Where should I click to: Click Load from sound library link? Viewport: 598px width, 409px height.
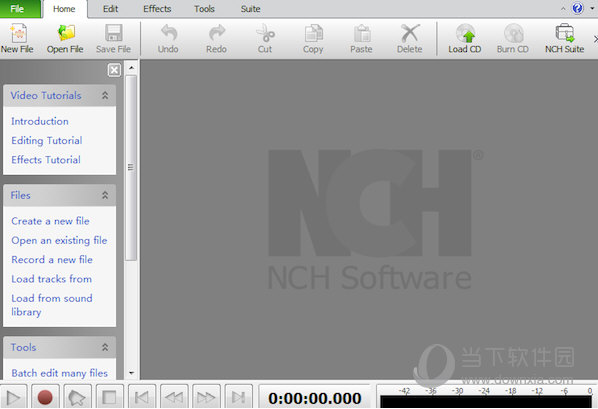coord(52,305)
